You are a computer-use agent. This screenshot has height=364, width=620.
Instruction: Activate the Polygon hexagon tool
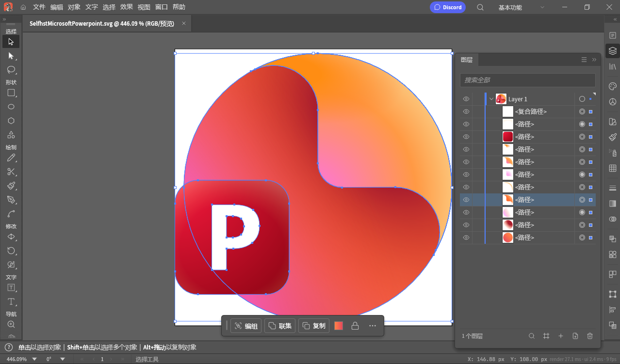[x=11, y=121]
